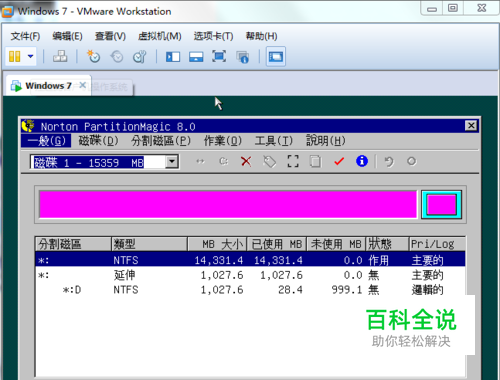
Task: Click the create partition C: icon
Action: click(223, 162)
